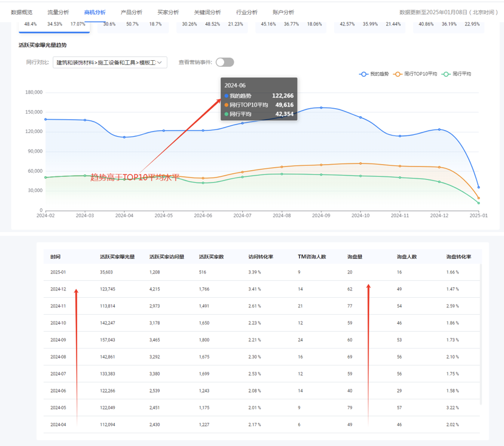The height and width of the screenshot is (446, 504).
Task: Click the 157,043 exposure value
Action: point(107,340)
